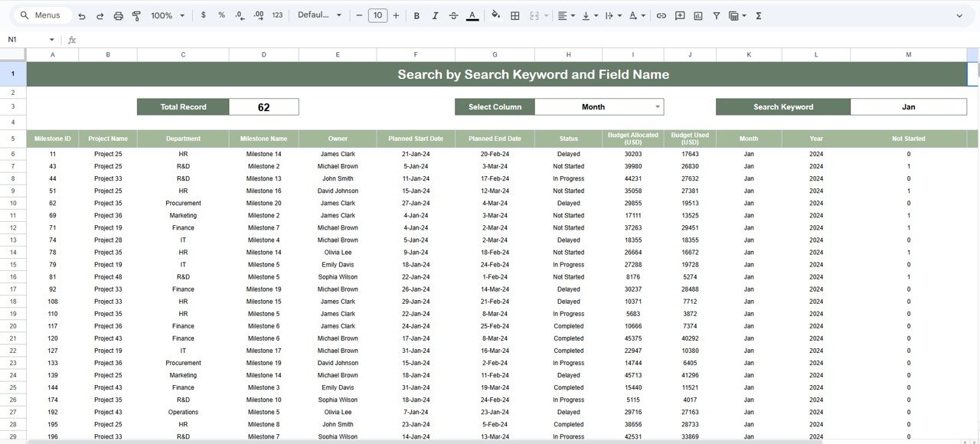
Task: Open the Select Column dropdown showing Month
Action: click(599, 106)
